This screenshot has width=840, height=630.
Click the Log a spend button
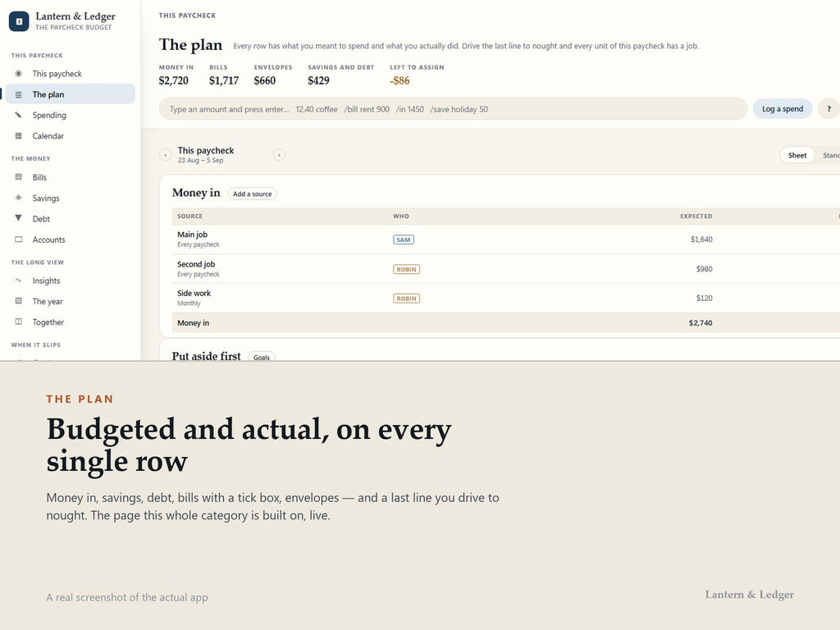(783, 109)
